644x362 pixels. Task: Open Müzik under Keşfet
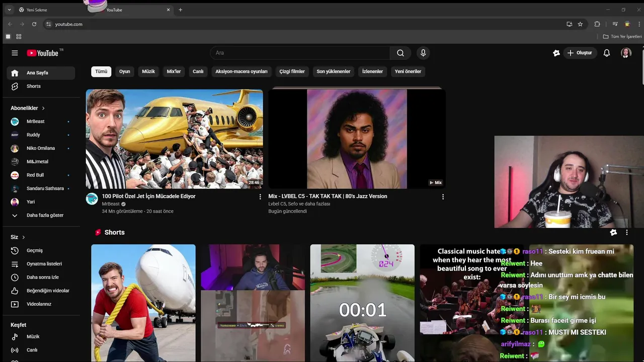tap(41, 337)
